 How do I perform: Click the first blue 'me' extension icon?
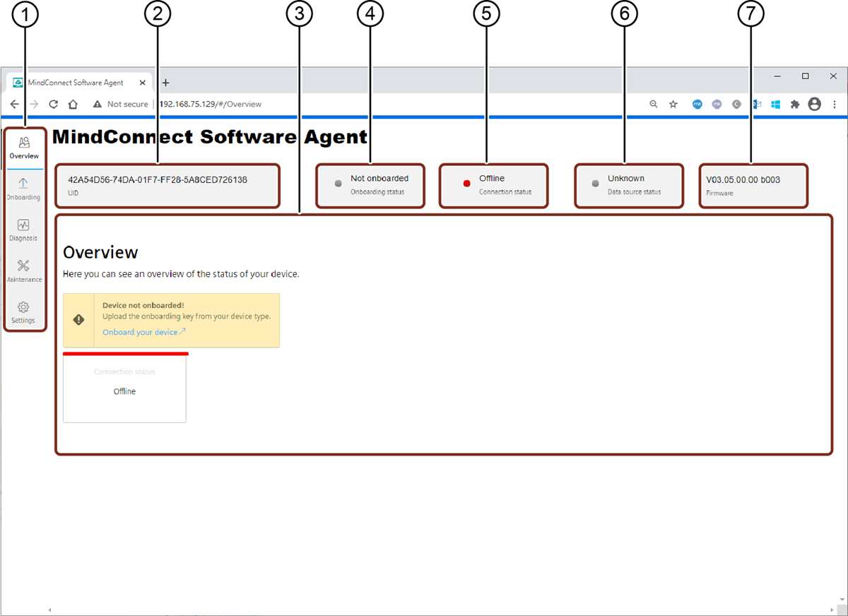697,104
